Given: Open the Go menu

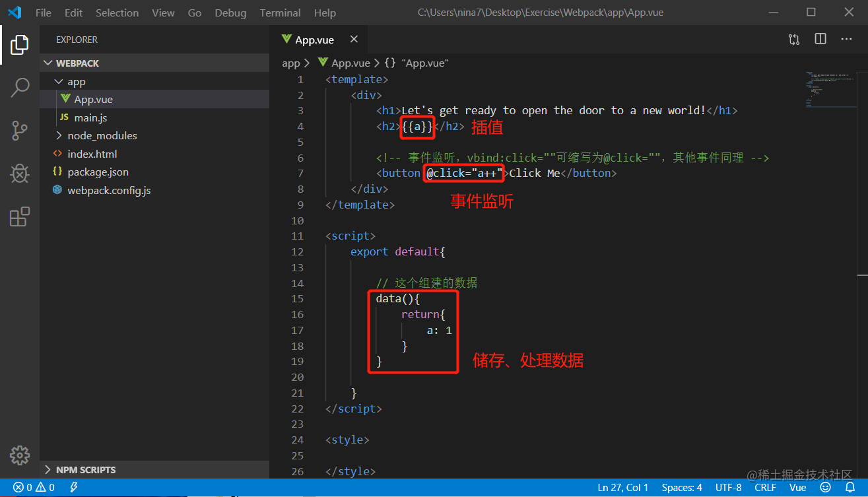Looking at the screenshot, I should pos(195,13).
